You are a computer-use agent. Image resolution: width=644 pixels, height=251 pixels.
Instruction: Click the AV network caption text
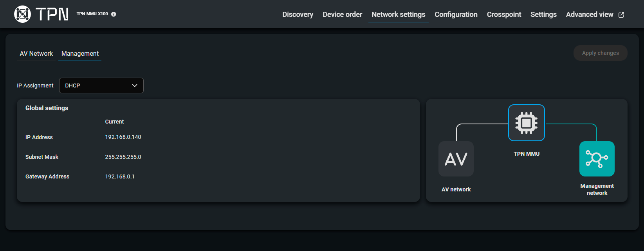456,189
